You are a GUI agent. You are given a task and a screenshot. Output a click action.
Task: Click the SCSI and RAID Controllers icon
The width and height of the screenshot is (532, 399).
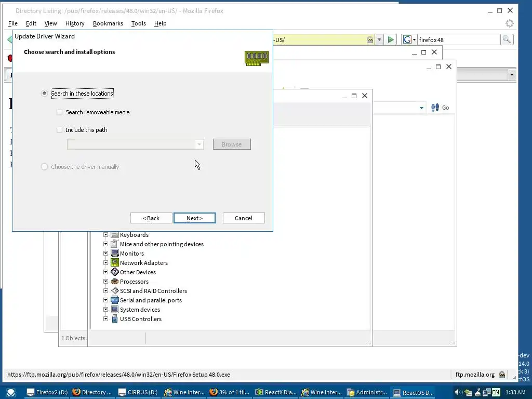point(115,290)
